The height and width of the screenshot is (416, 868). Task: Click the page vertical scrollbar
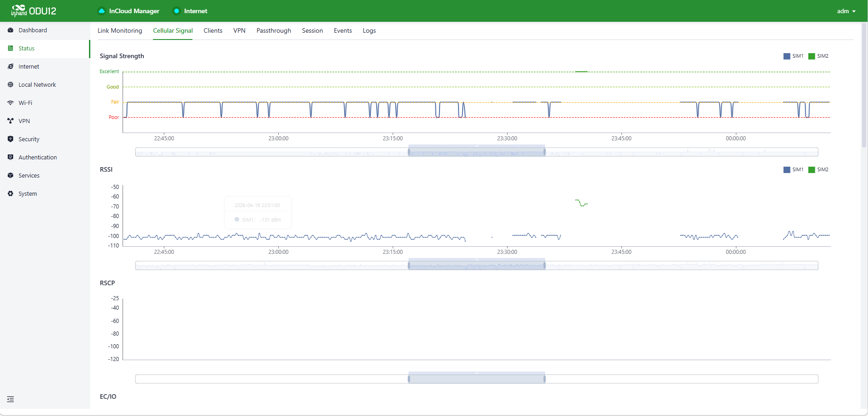pos(864,86)
